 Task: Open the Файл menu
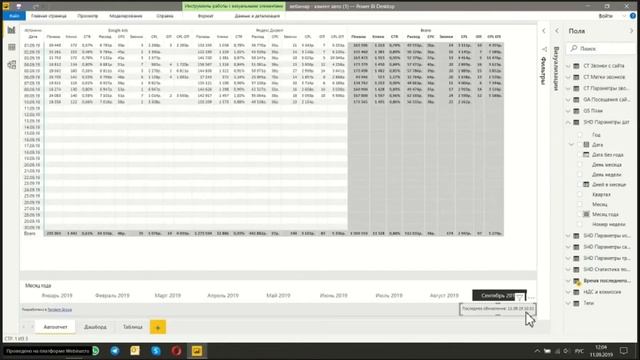coord(14,16)
